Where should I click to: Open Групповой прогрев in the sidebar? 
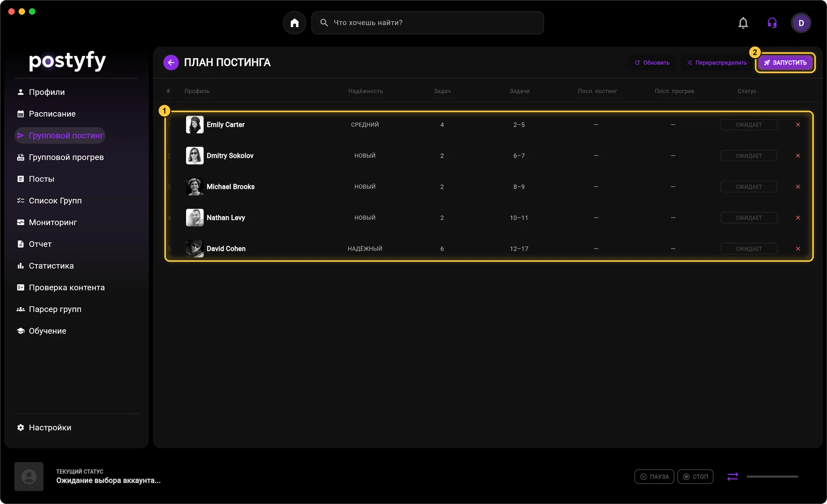60,157
